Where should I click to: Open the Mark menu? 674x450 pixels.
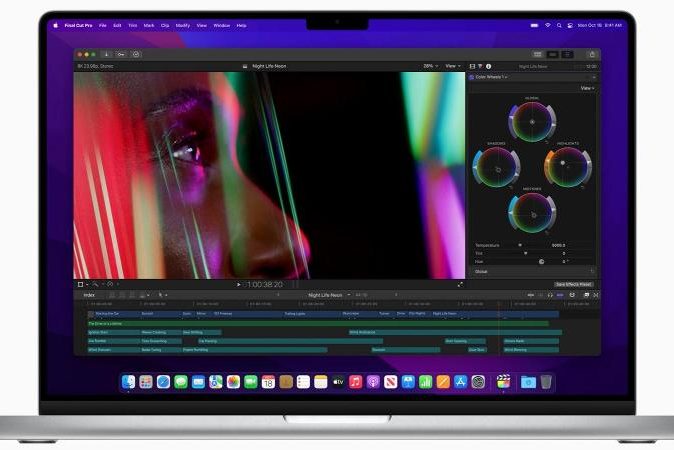[x=149, y=25]
